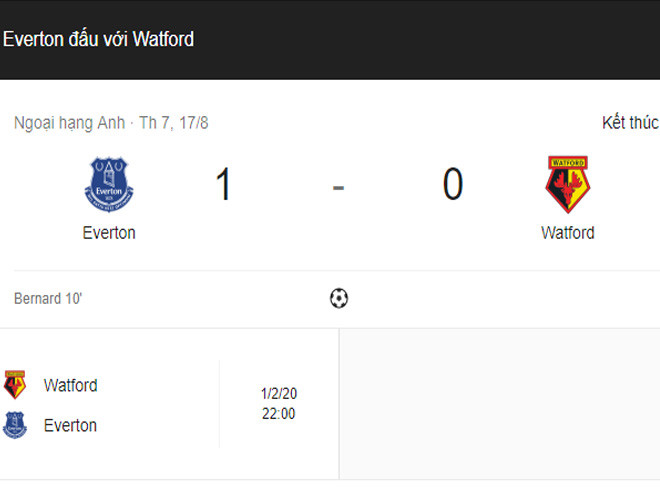Click the soccer ball goal icon
Image resolution: width=660 pixels, height=500 pixels.
[339, 298]
